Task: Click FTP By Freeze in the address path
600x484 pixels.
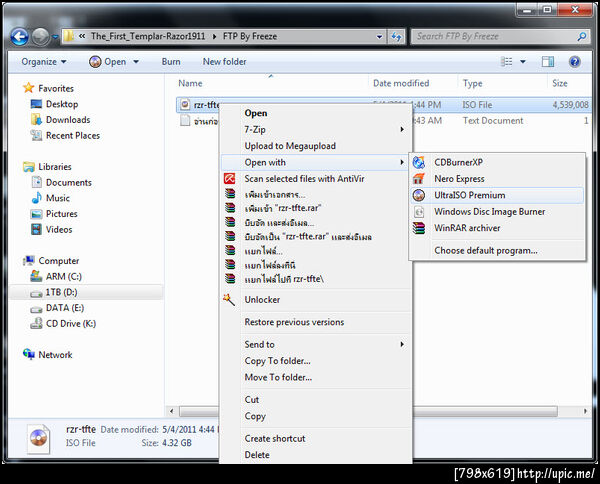Action: (250, 36)
